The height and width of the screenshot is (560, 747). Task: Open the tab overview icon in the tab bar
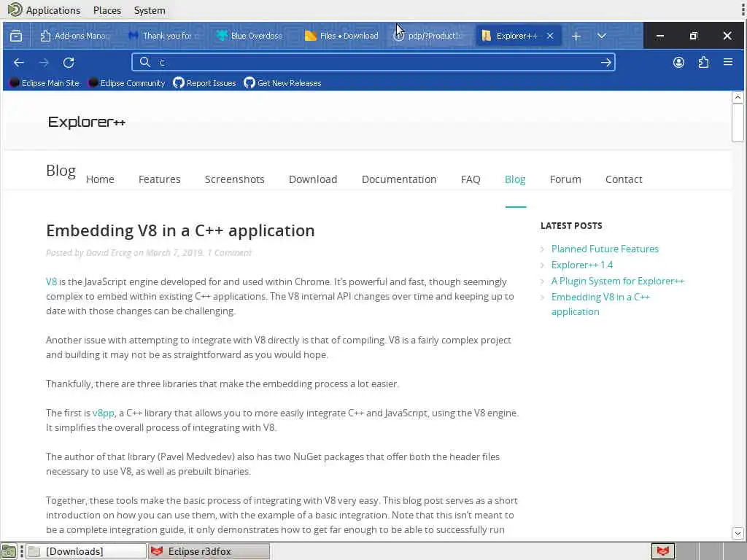(x=16, y=36)
